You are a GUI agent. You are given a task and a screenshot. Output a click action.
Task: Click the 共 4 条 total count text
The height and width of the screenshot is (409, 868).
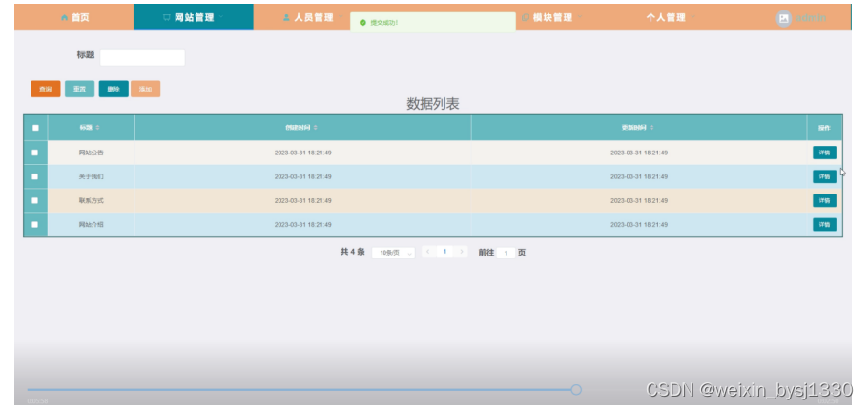point(352,252)
